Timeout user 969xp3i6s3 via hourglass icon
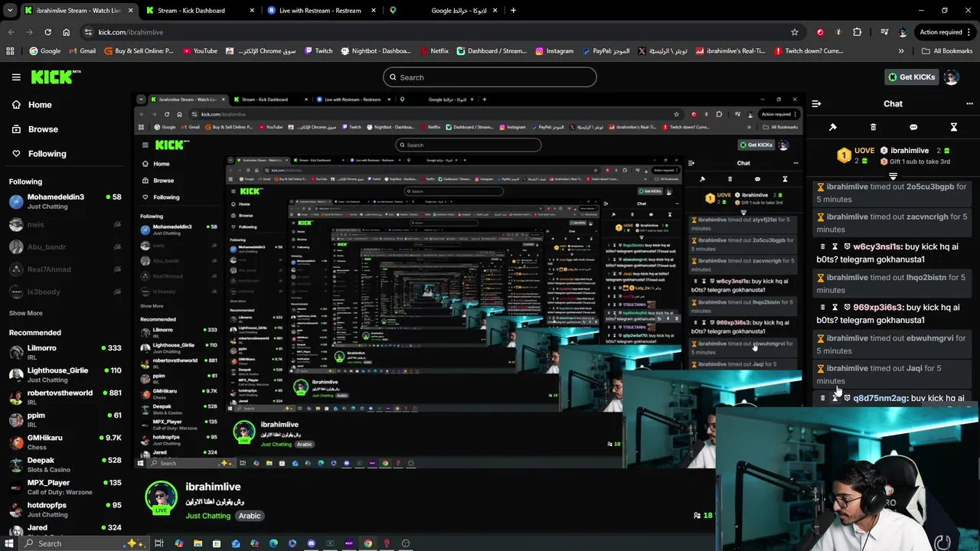Image resolution: width=980 pixels, height=551 pixels. coord(835,308)
